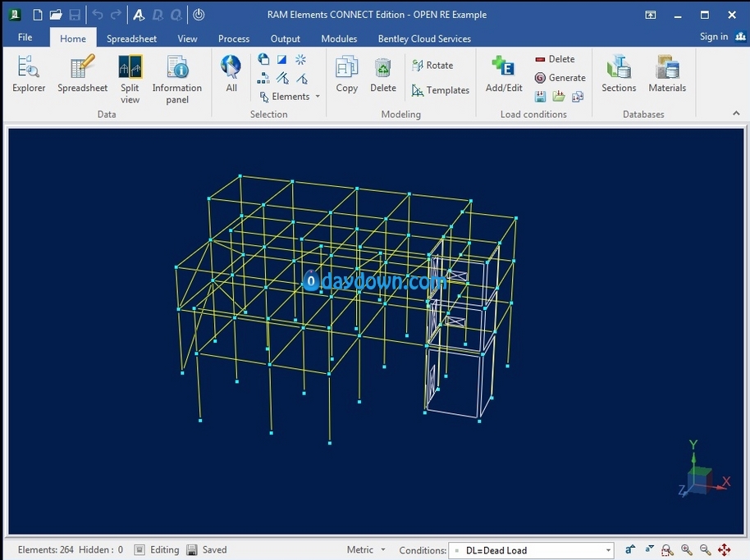Click the Copy modeling tool

point(347,74)
